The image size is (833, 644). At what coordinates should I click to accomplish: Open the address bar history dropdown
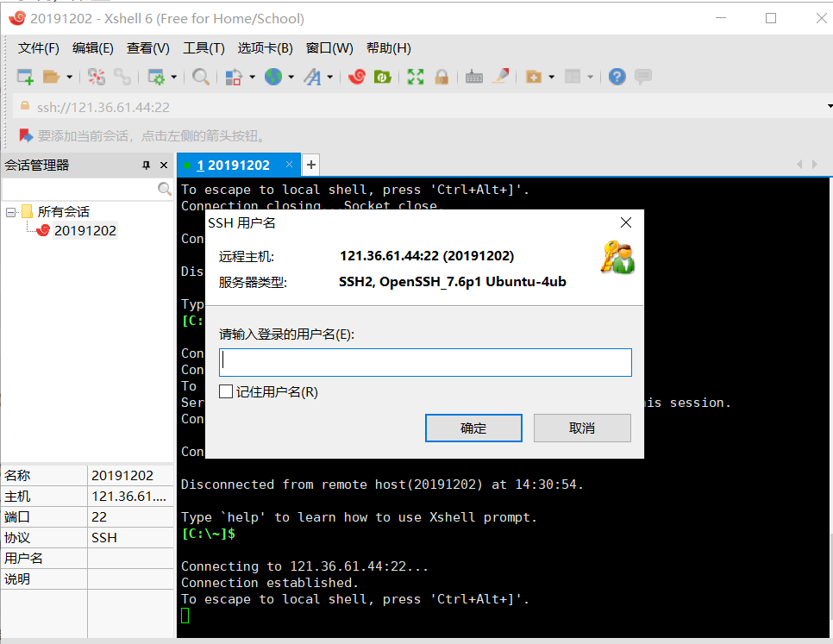pyautogui.click(x=830, y=106)
